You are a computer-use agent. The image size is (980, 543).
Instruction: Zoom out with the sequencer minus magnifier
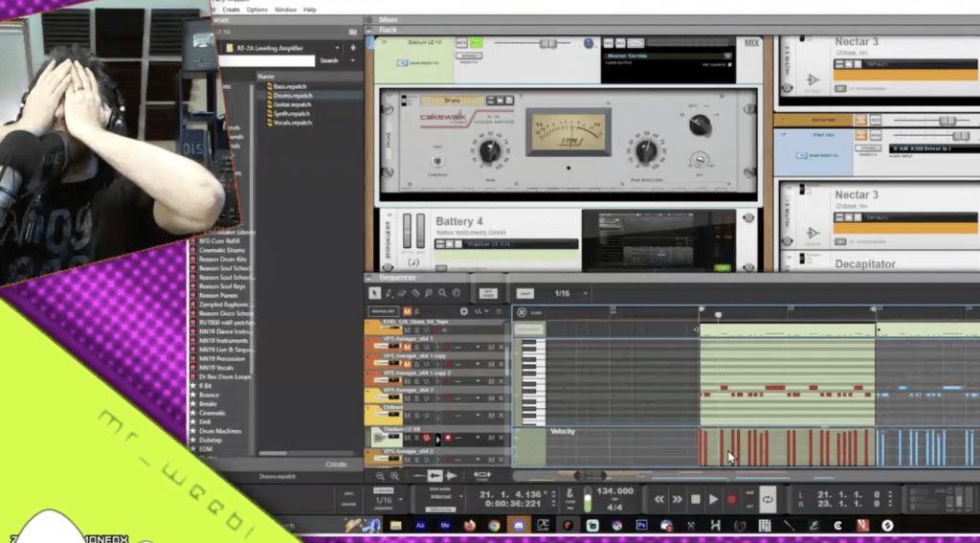click(x=380, y=476)
